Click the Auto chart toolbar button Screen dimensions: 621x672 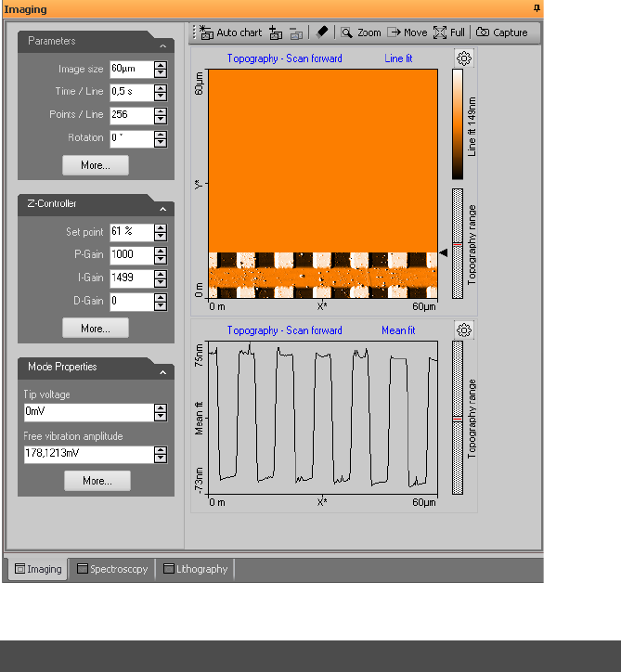231,32
